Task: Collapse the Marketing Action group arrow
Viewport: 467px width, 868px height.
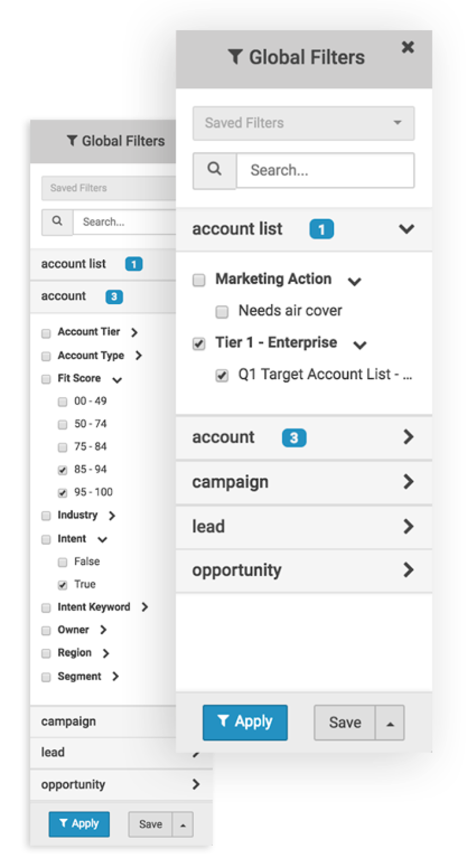Action: 355,281
